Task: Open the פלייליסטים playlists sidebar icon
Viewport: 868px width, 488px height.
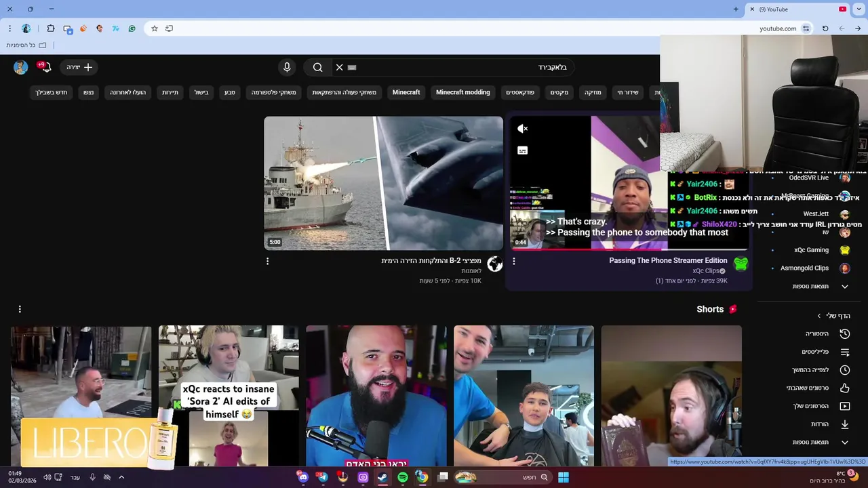Action: [845, 352]
